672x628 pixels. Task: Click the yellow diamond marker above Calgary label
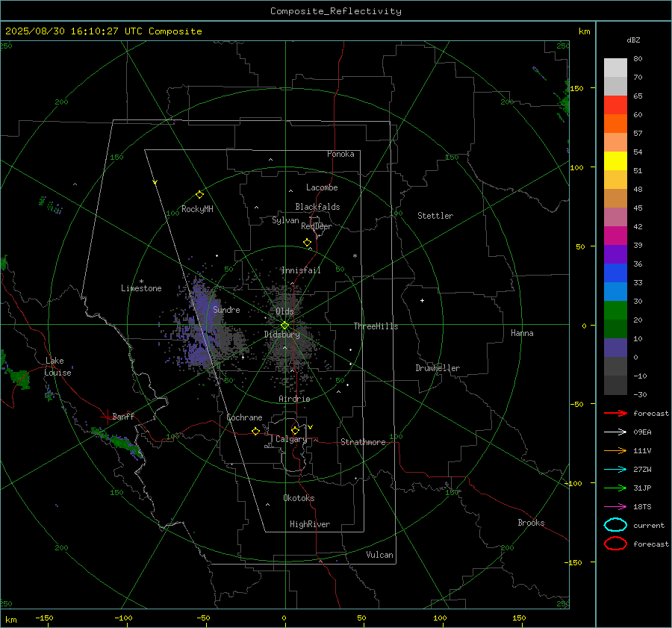(x=295, y=430)
